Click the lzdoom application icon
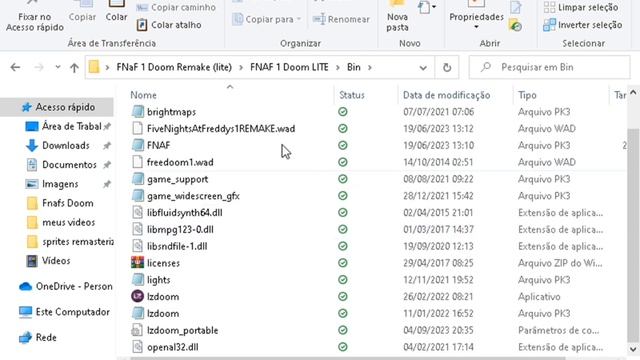 138,296
